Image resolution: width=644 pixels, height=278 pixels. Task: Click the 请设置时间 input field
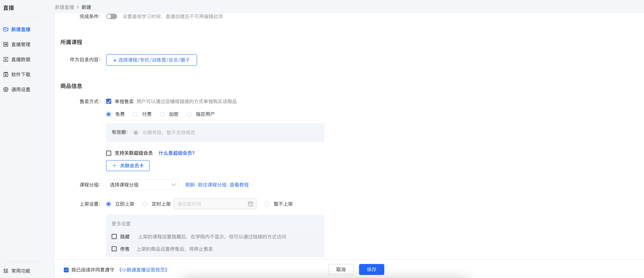pyautogui.click(x=215, y=204)
